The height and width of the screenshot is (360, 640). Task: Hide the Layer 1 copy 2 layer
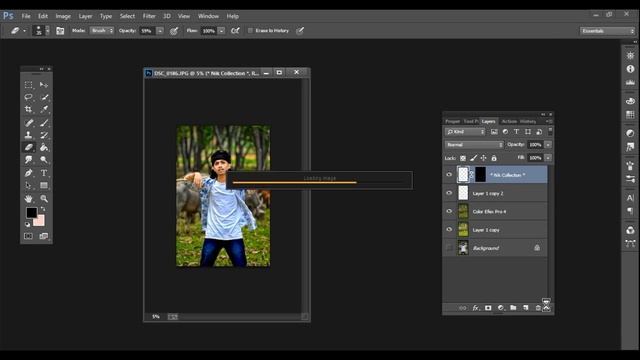tap(449, 193)
